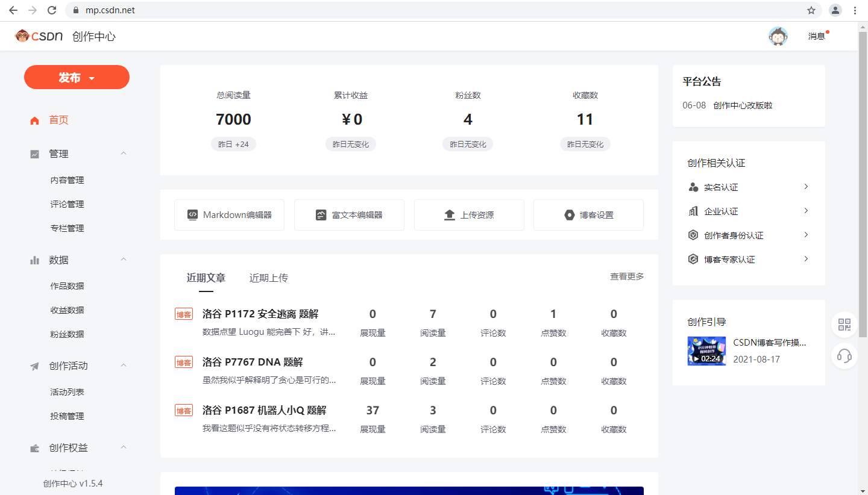Click the 数据 chart icon in sidebar
The height and width of the screenshot is (495, 868).
pyautogui.click(x=34, y=260)
